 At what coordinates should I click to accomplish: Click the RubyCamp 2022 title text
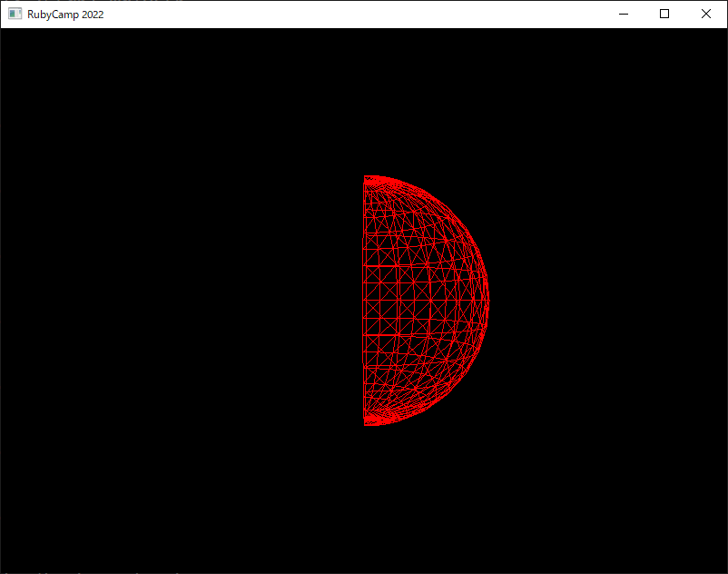point(65,15)
